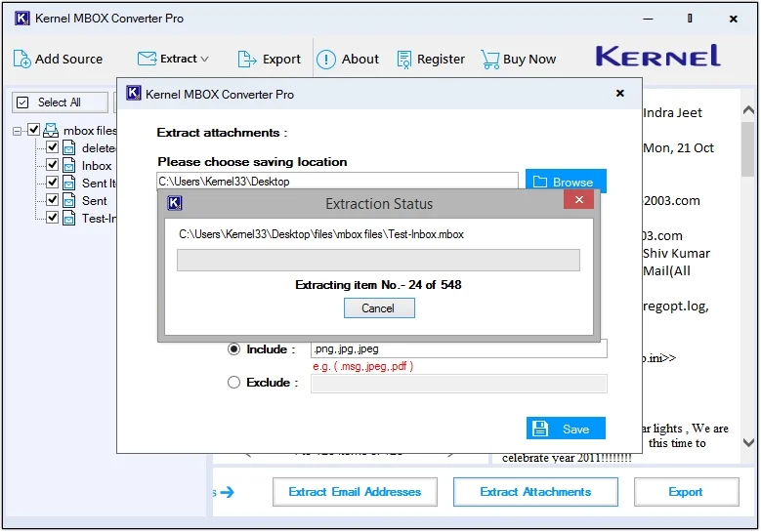Click preview pane scroll down arrow

pos(748,442)
